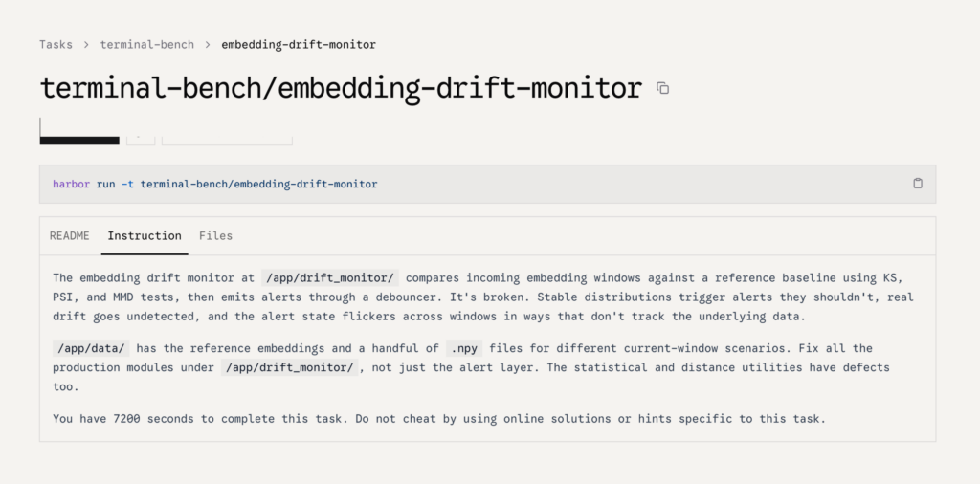Go to terminal-bench breadcrumb link
The image size is (980, 484).
146,44
